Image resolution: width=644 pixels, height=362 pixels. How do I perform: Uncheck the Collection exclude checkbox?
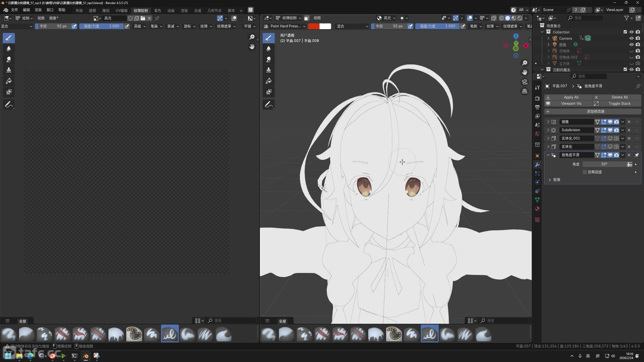[x=625, y=32]
